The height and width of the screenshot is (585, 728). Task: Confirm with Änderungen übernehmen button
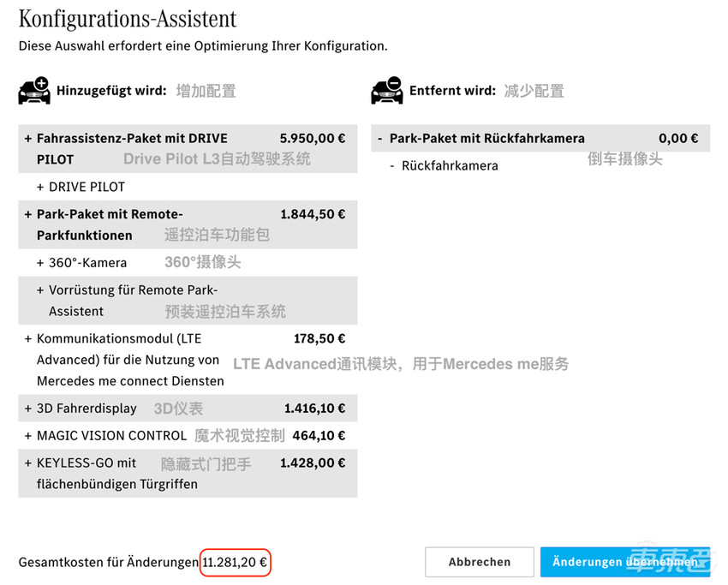click(x=624, y=562)
